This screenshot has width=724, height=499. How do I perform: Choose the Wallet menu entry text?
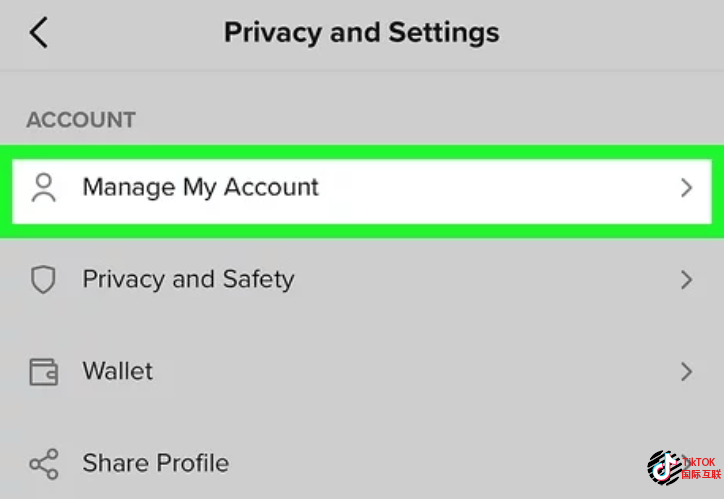[118, 371]
